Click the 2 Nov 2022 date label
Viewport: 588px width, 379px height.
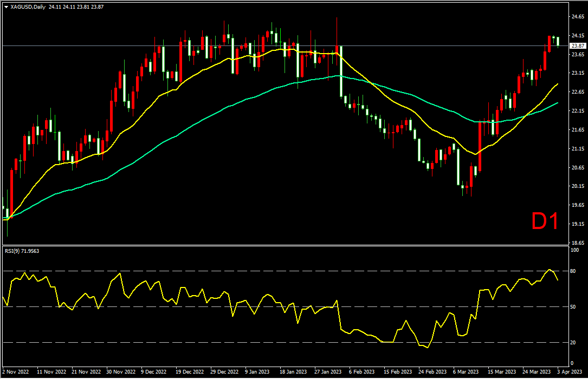[15, 371]
